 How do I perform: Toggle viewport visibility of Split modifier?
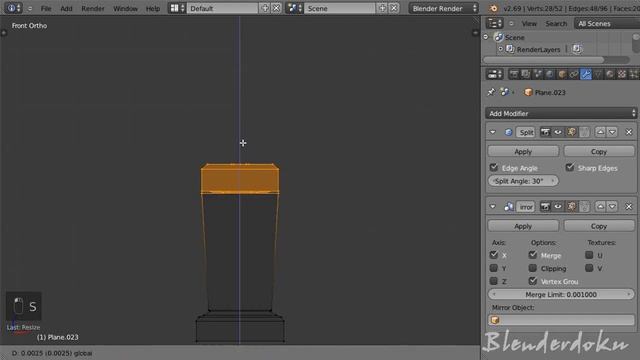tap(558, 132)
